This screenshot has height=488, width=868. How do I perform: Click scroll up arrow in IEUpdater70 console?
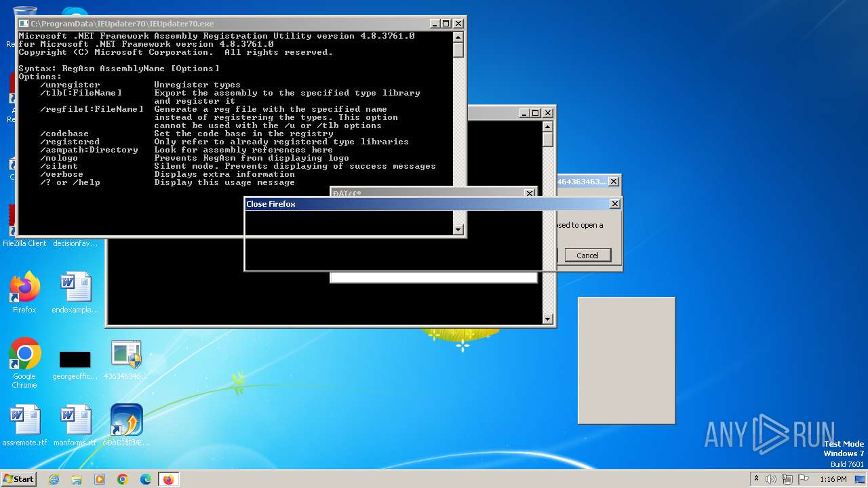point(458,37)
